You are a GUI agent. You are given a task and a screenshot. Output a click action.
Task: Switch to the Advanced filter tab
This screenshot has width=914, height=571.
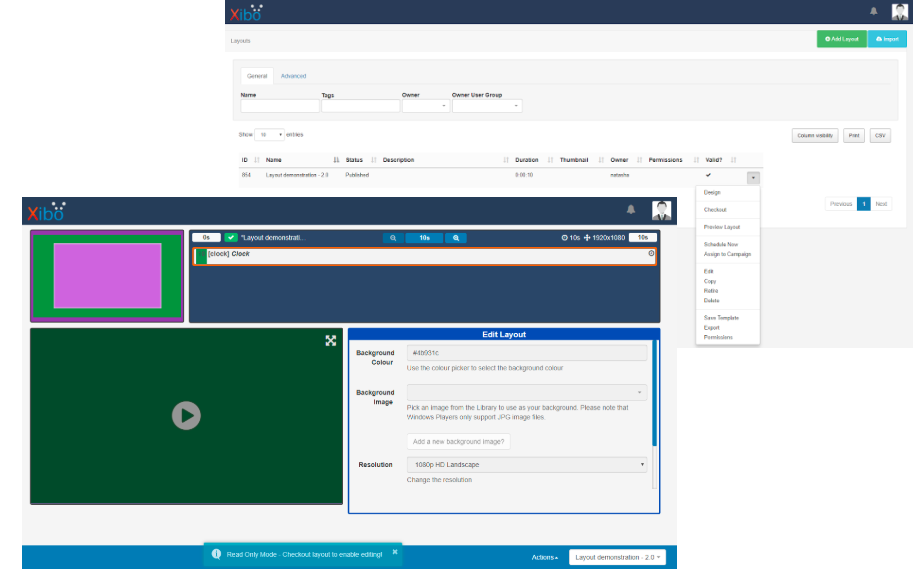coord(293,76)
